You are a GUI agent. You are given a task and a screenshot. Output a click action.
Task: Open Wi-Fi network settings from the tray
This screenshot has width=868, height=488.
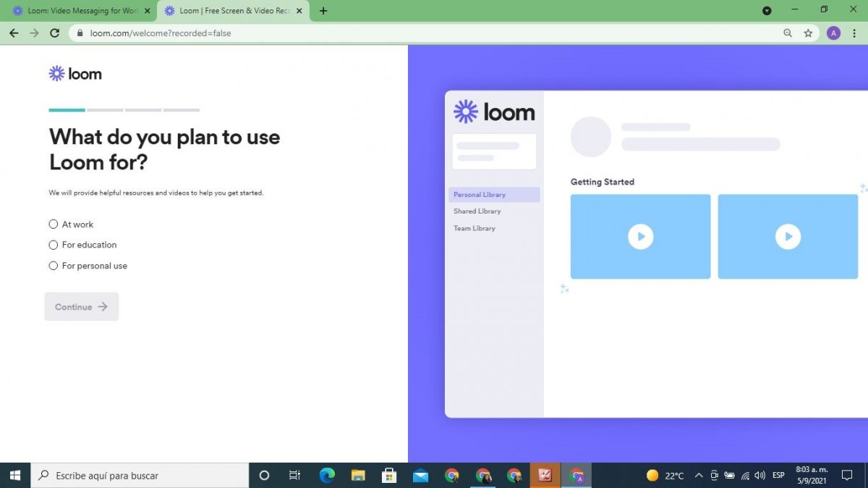tap(745, 476)
